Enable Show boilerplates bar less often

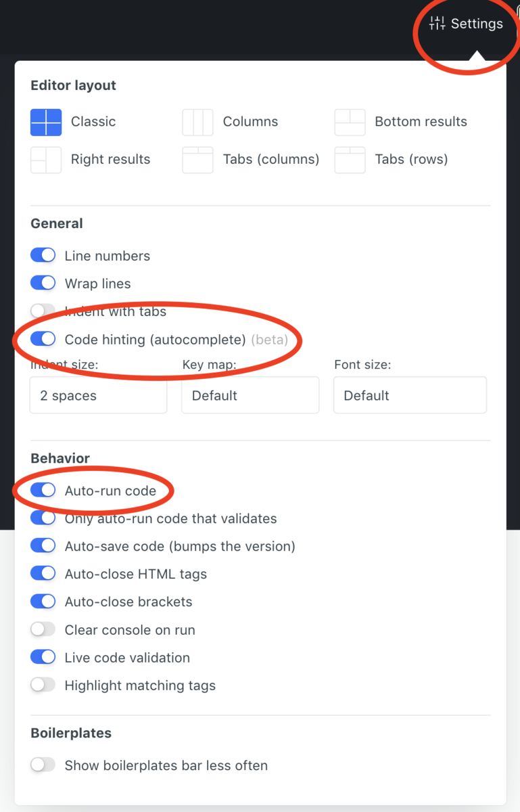(43, 765)
